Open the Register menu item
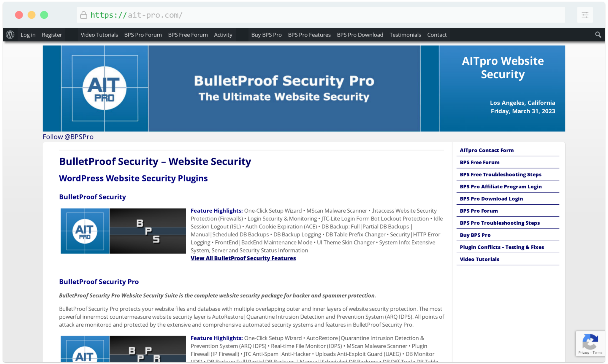The image size is (608, 364). coord(52,35)
